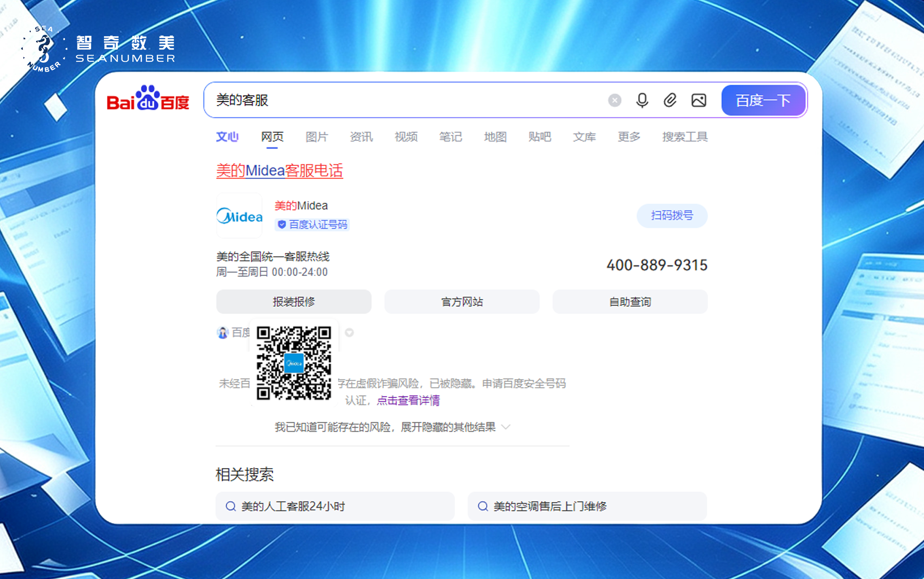Click the Baidu avatar icon below 报装报修

coord(223,332)
